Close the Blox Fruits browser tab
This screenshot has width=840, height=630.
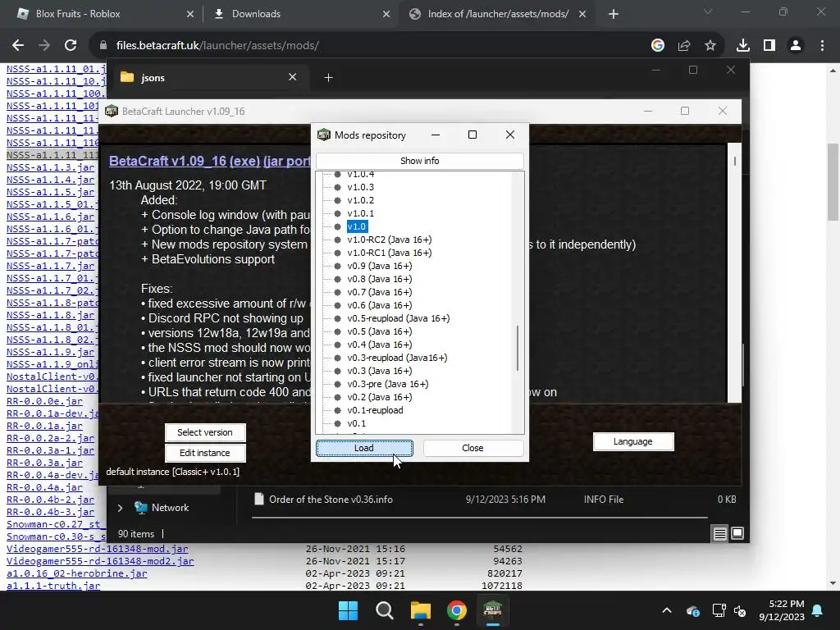(x=190, y=15)
